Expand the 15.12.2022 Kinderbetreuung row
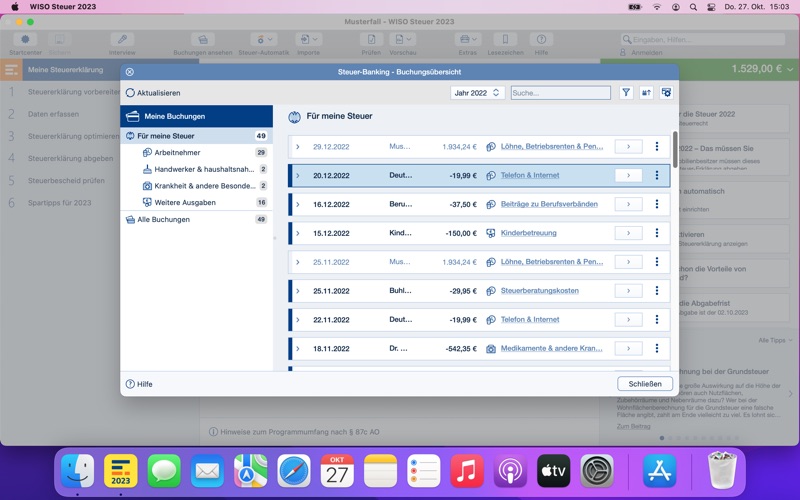 click(x=297, y=233)
